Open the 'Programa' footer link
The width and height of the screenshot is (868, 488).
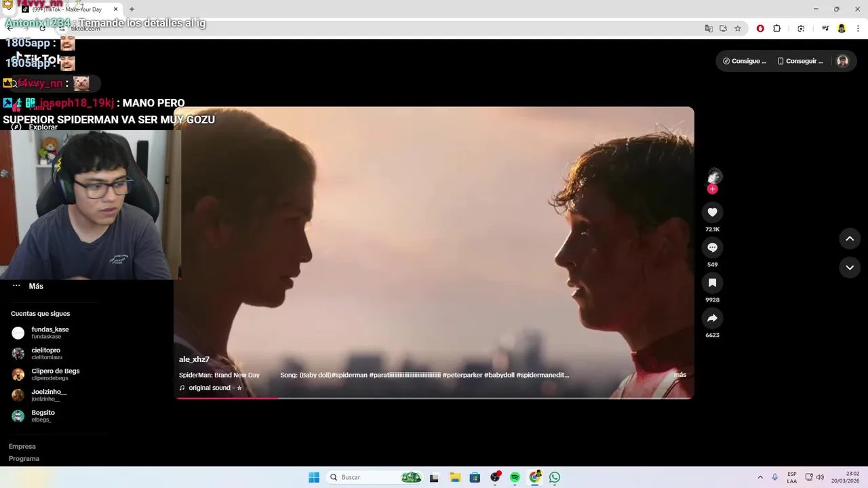pyautogui.click(x=24, y=459)
